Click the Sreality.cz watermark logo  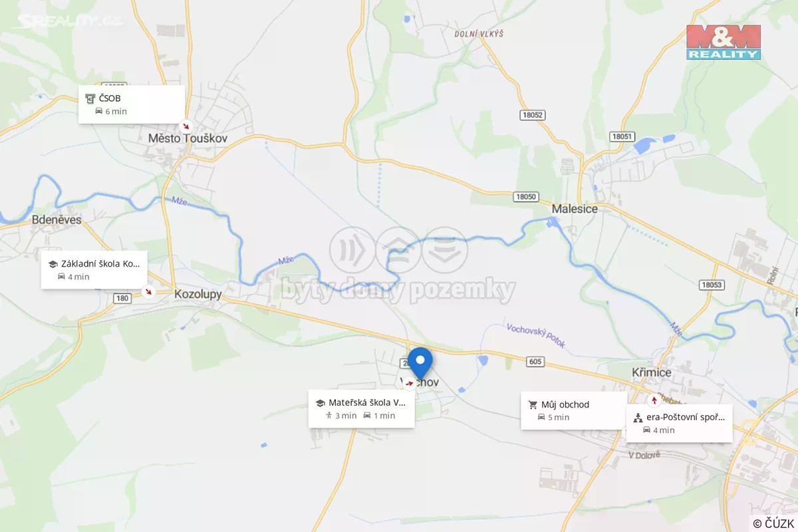point(68,21)
